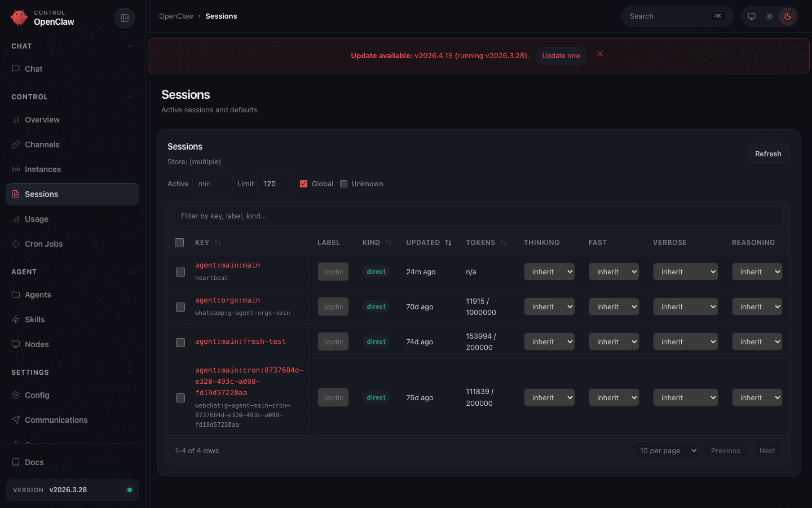Viewport: 812px width, 508px height.
Task: Switch to light theme via sun icon
Action: (769, 16)
